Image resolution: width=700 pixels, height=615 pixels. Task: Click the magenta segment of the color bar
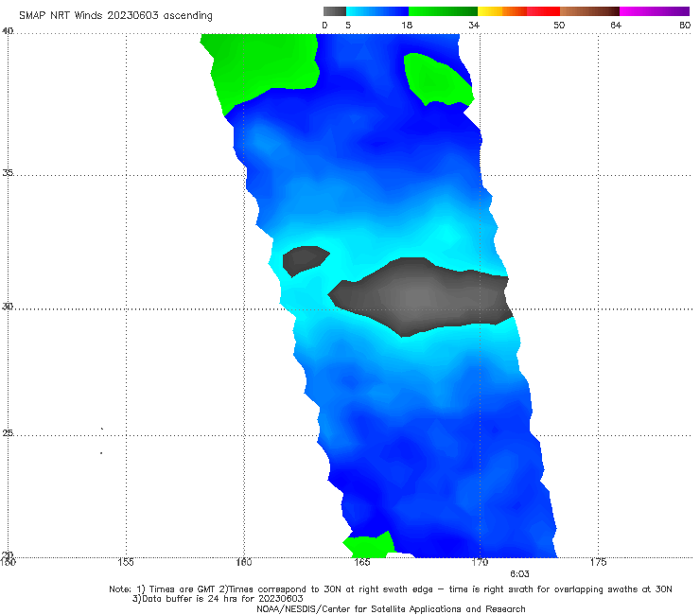point(655,11)
